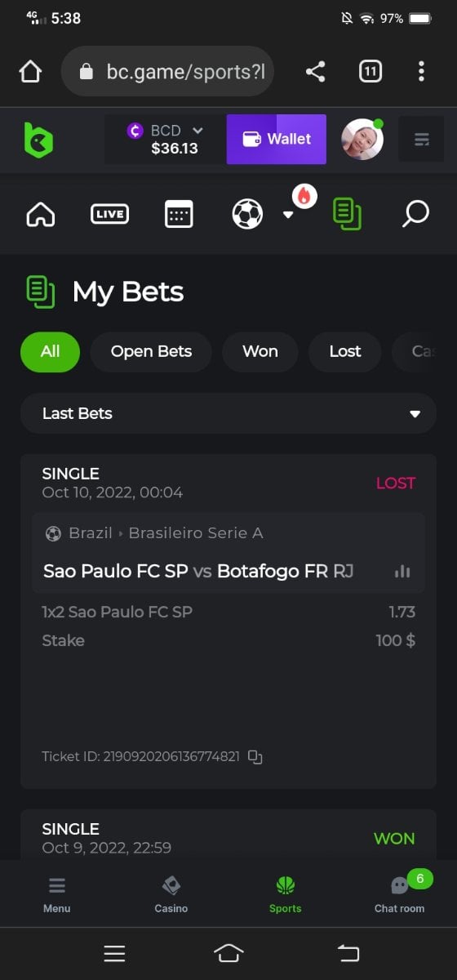
Task: Open the schedule calendar icon
Action: coord(179,215)
